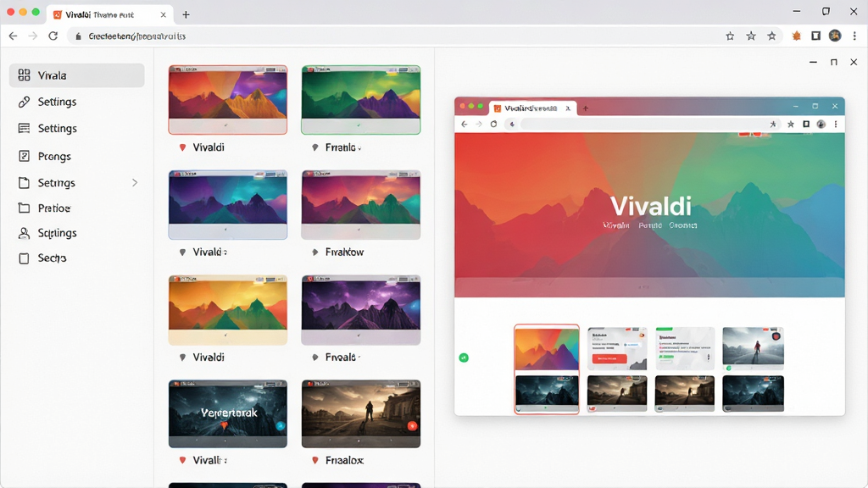868x488 pixels.
Task: Toggle the red heart under the orange and purple theme
Action: pos(183,147)
